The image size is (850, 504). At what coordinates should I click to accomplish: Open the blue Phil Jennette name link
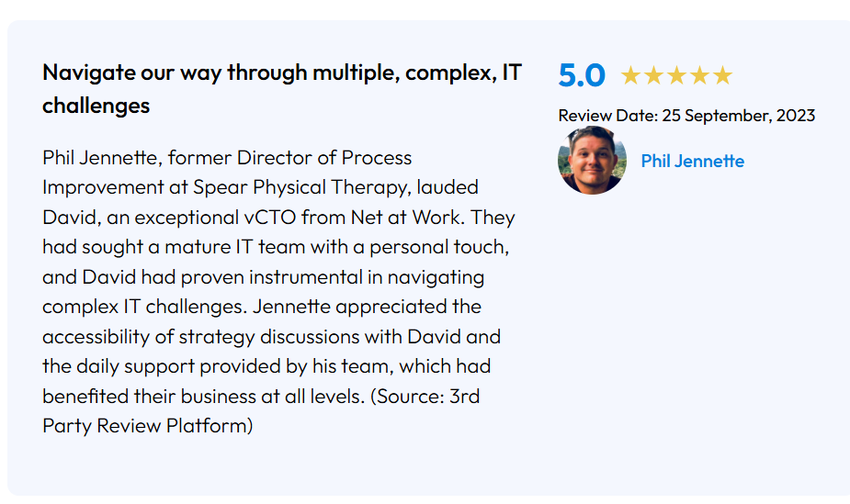[692, 162]
